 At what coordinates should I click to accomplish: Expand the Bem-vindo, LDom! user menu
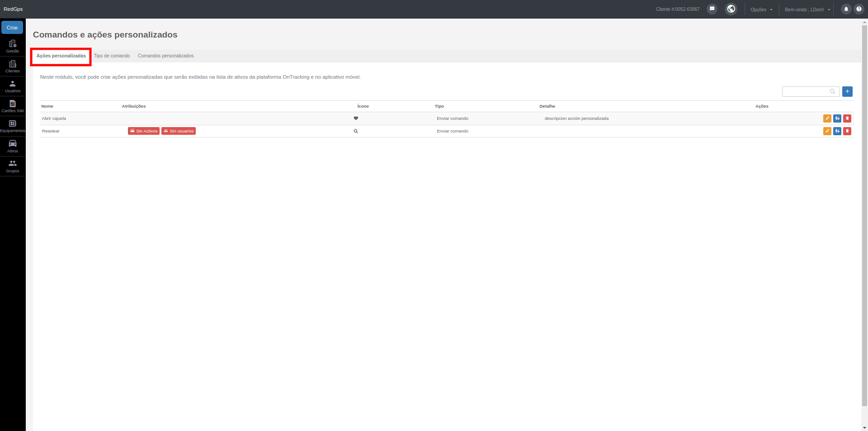(807, 9)
